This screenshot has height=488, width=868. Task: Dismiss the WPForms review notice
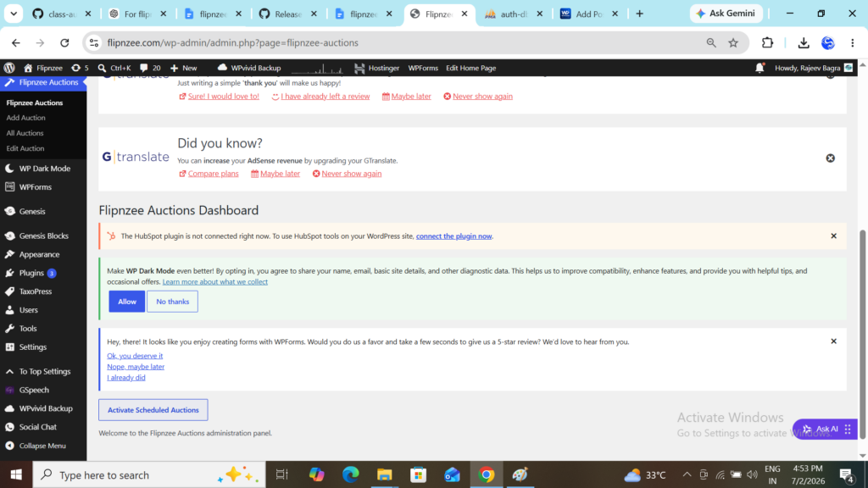pyautogui.click(x=834, y=341)
